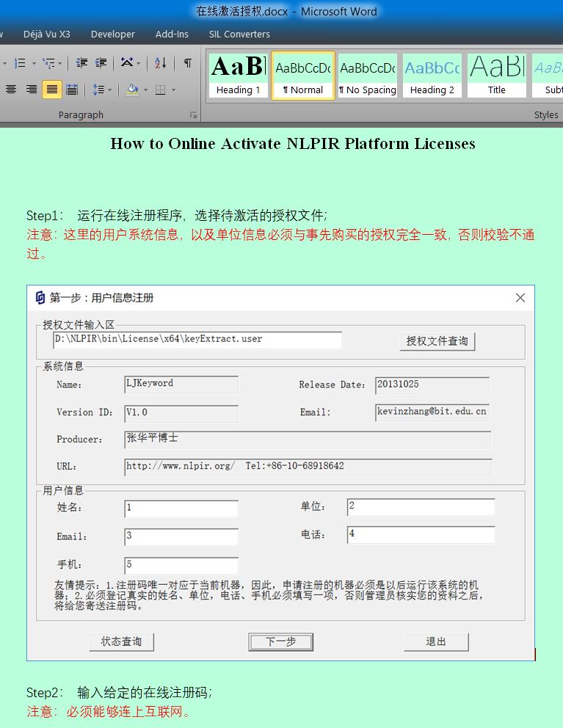Expand line spacing dropdown arrow
This screenshot has width=563, height=728.
(109, 89)
